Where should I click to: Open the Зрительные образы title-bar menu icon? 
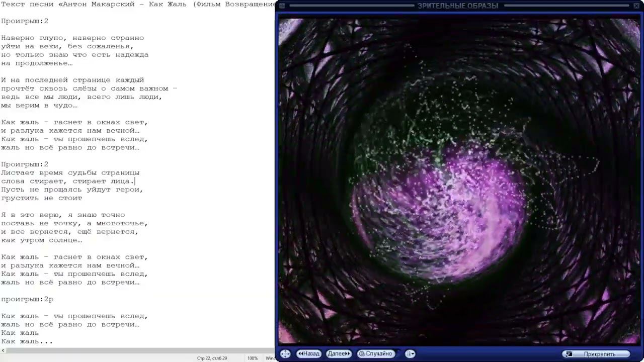(x=282, y=6)
